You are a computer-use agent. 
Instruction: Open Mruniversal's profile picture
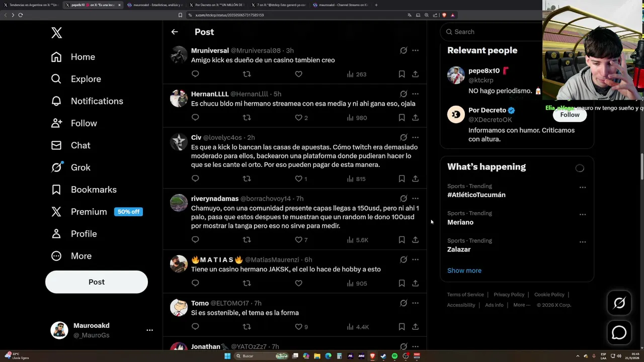point(179,55)
